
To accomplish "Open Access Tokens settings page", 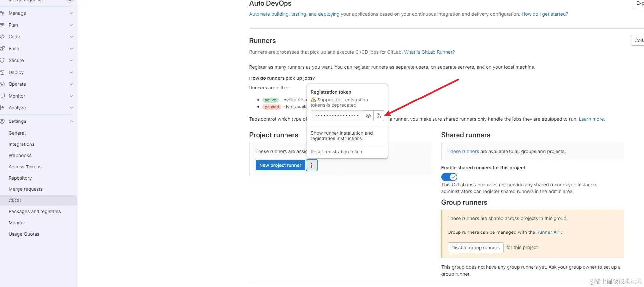I will point(25,167).
